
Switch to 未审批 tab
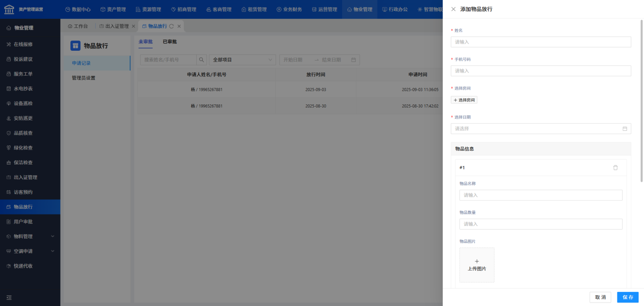click(x=146, y=42)
